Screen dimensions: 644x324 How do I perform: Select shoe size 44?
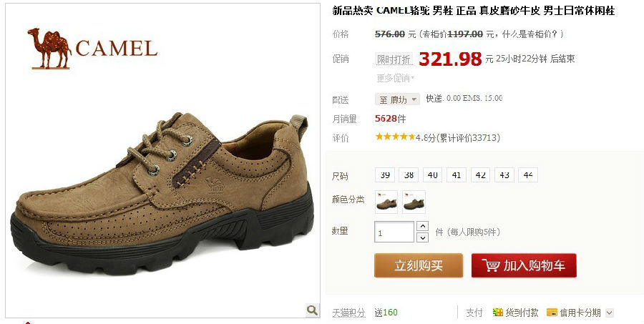click(x=528, y=175)
